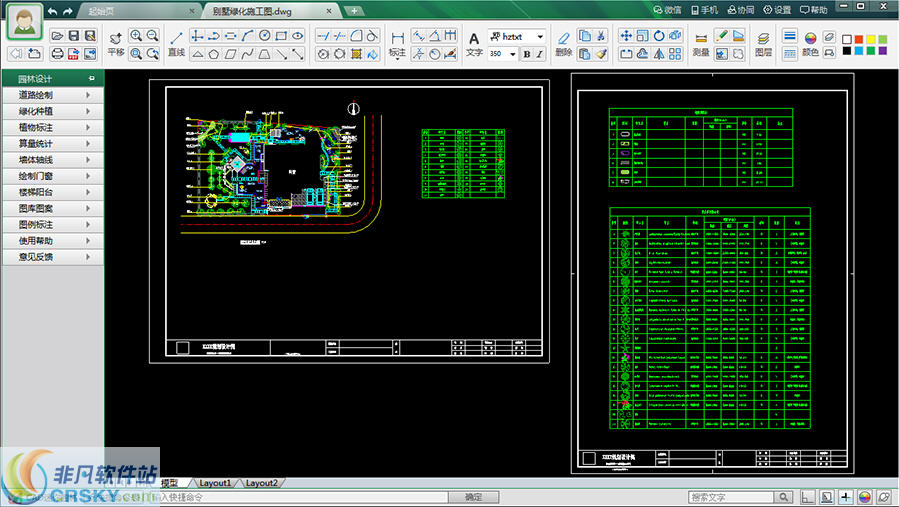Click the redo arrow

(x=68, y=11)
